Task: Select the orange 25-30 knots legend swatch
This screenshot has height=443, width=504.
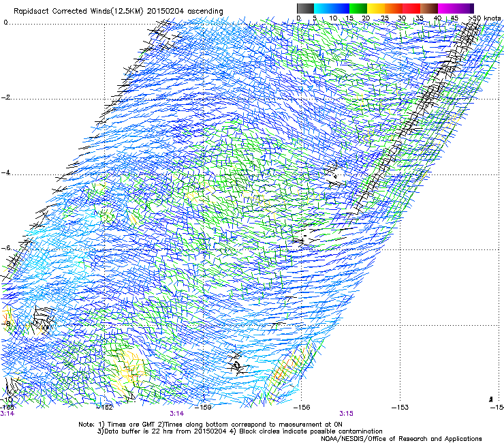Action: [x=394, y=8]
